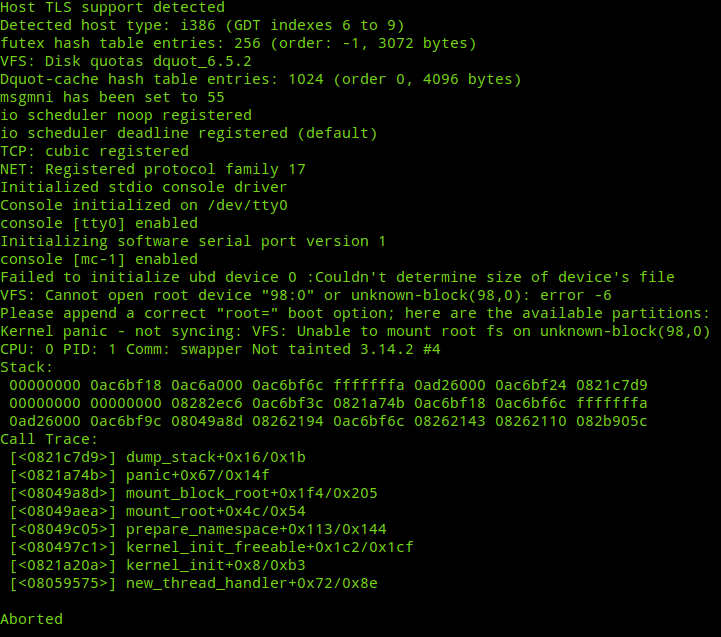This screenshot has width=721, height=637.
Task: Click the "dump_stack+0x16/0x1b" trace entry
Action: click(215, 457)
